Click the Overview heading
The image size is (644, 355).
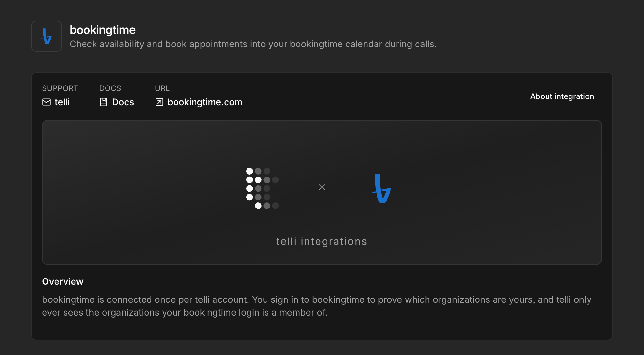click(63, 281)
